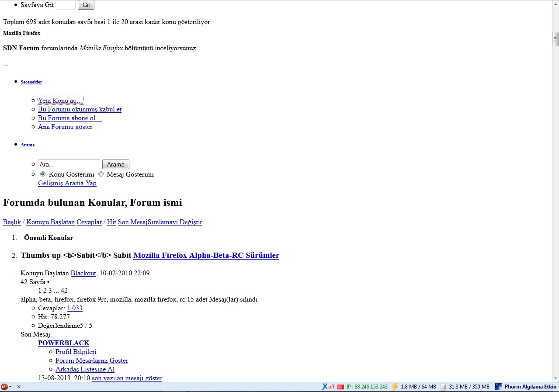Open the Arama menu heading link
This screenshot has height=392, width=559.
[28, 145]
